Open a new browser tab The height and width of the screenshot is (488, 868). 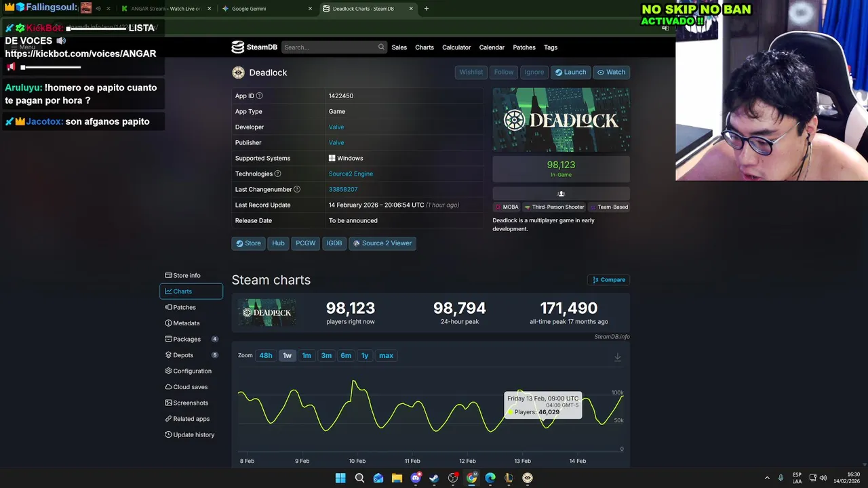(x=426, y=9)
